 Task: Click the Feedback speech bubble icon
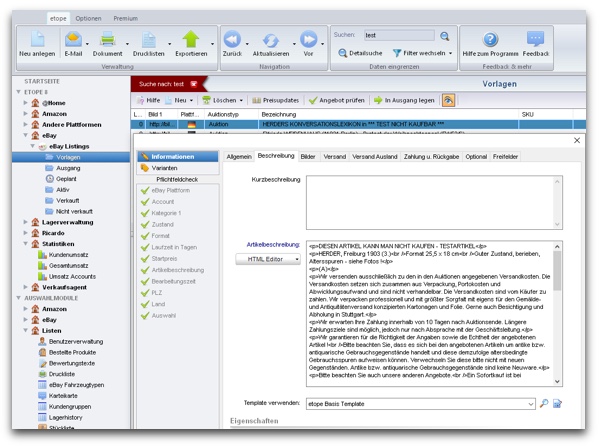click(x=535, y=39)
